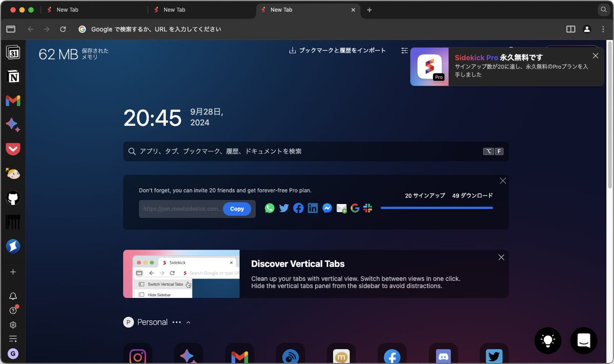Click the 62 MB saved memory indicator
This screenshot has width=614, height=364.
[x=74, y=54]
